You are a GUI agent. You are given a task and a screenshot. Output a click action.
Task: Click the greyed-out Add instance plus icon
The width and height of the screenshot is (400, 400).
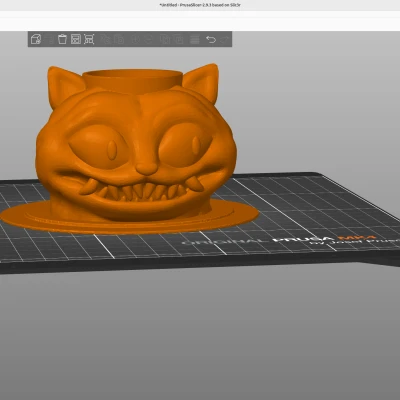click(135, 39)
